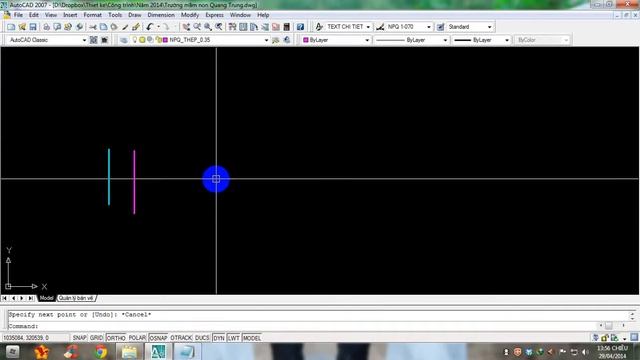The height and width of the screenshot is (360, 640).
Task: Toggle ORTHO mode
Action: (x=116, y=338)
